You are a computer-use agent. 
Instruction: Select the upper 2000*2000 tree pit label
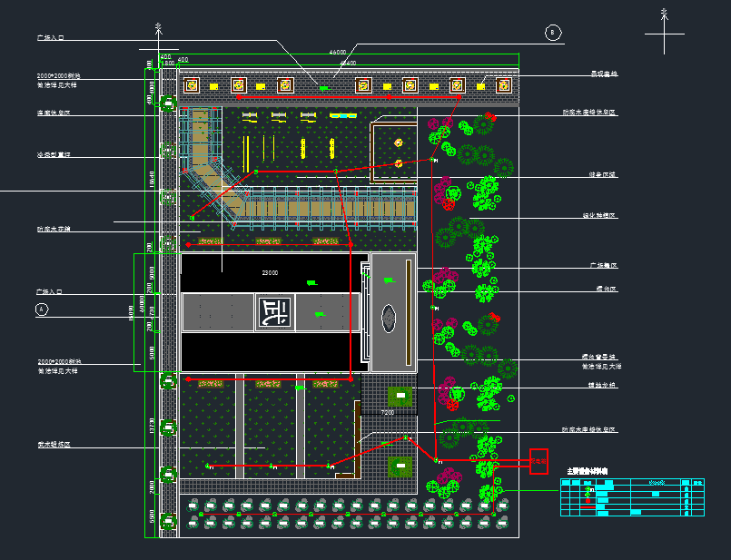click(59, 75)
